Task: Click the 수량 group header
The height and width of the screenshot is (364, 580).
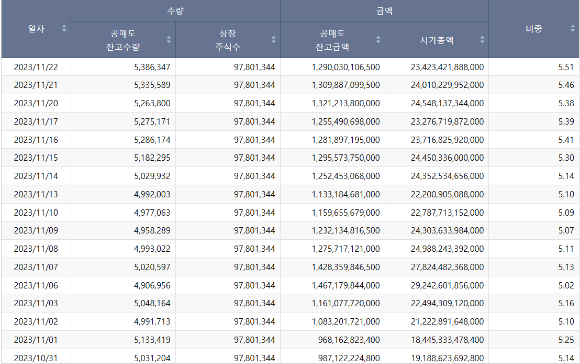Action: 175,11
